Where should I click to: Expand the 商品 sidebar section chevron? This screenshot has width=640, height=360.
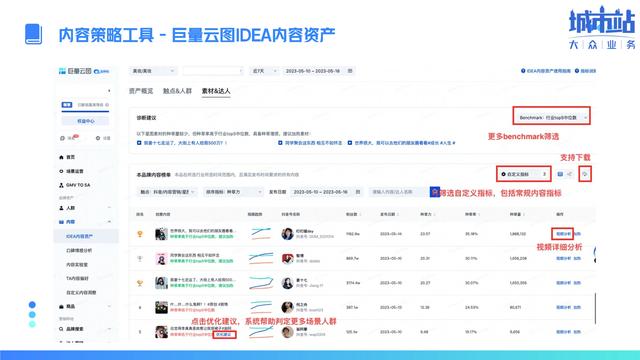pos(109,307)
